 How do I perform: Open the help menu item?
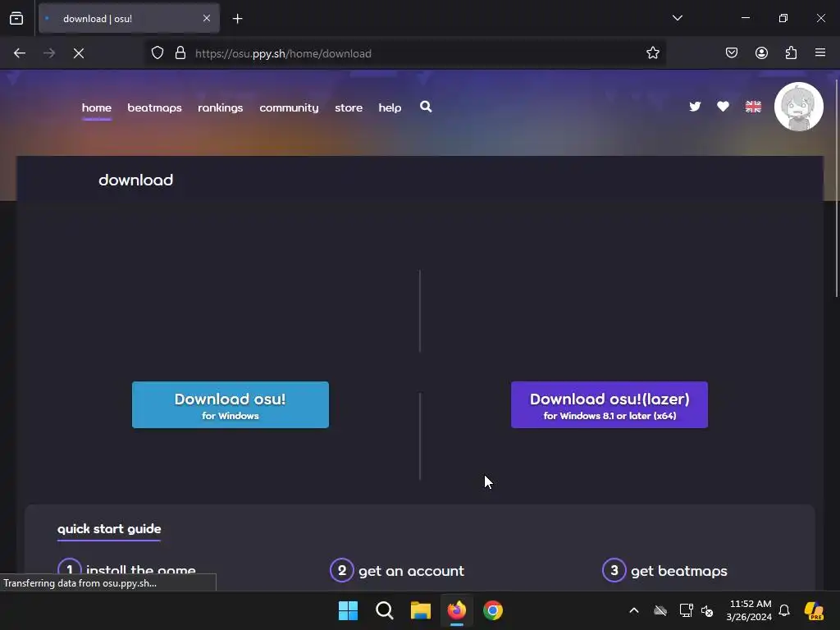(x=390, y=107)
